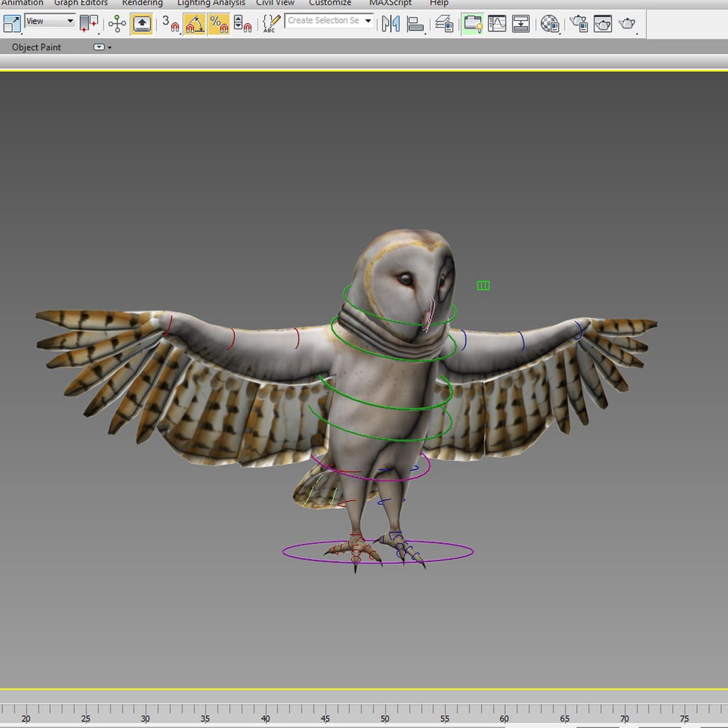The height and width of the screenshot is (728, 728).
Task: Open the Rendered Frame Window
Action: pyautogui.click(x=603, y=24)
